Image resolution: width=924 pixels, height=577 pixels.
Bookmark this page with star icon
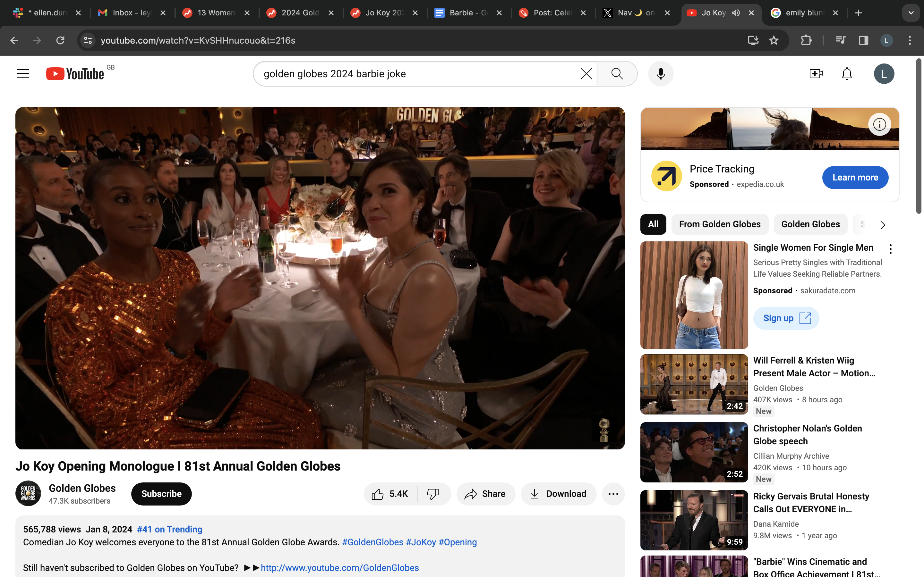click(774, 40)
